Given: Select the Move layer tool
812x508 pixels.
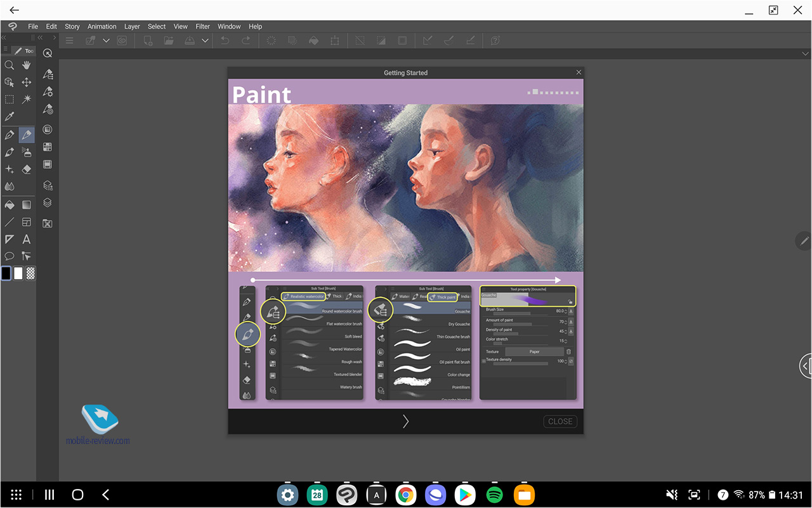Looking at the screenshot, I should [27, 82].
